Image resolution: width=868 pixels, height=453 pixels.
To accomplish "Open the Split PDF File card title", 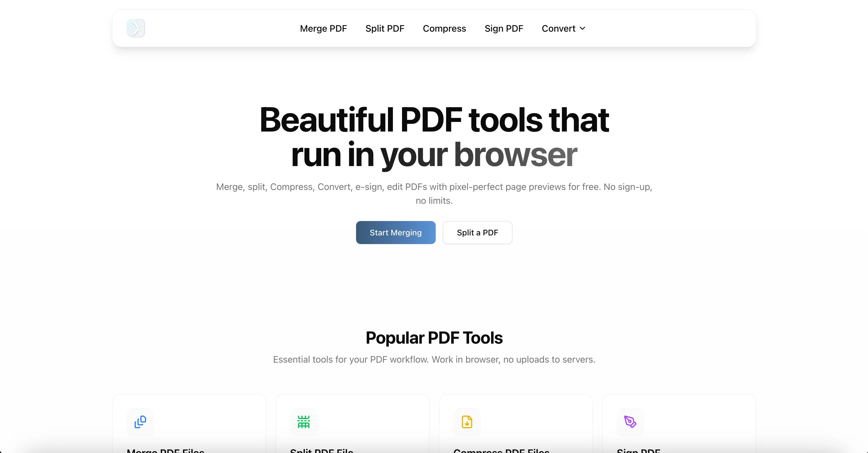I will pyautogui.click(x=322, y=450).
